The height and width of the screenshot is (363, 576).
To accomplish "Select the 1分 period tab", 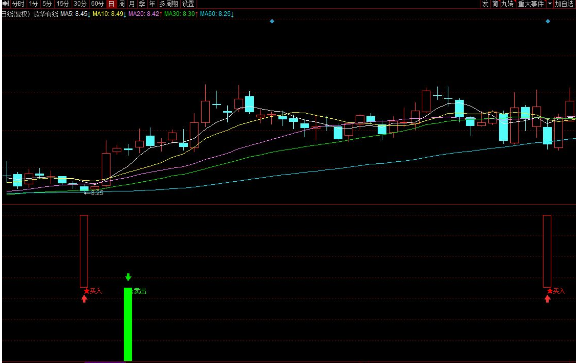I will [33, 4].
